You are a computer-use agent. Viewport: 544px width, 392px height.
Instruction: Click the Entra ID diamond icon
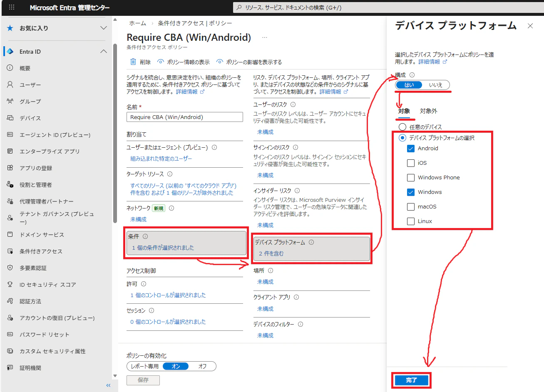pyautogui.click(x=10, y=52)
